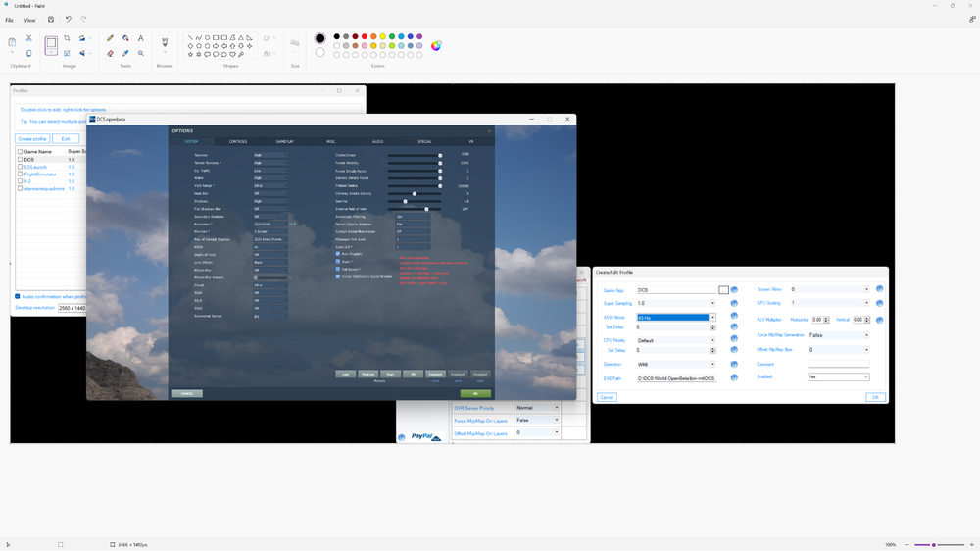
Task: Select the Pencil tool
Action: point(110,38)
